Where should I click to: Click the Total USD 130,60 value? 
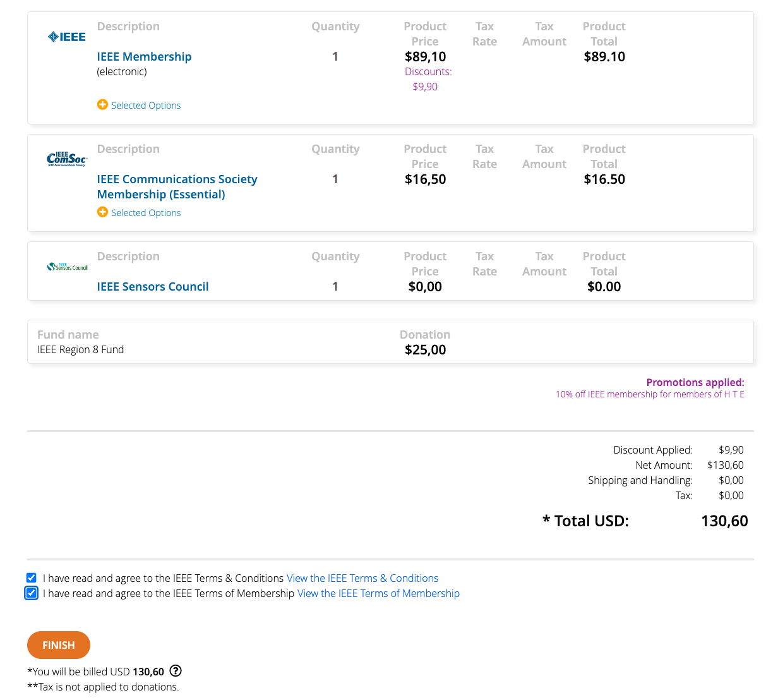724,521
